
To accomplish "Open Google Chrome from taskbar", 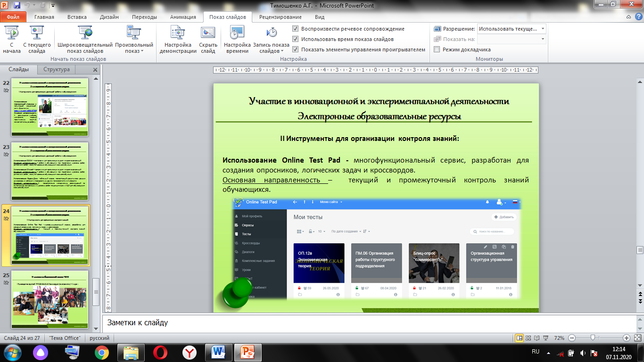I will click(102, 352).
